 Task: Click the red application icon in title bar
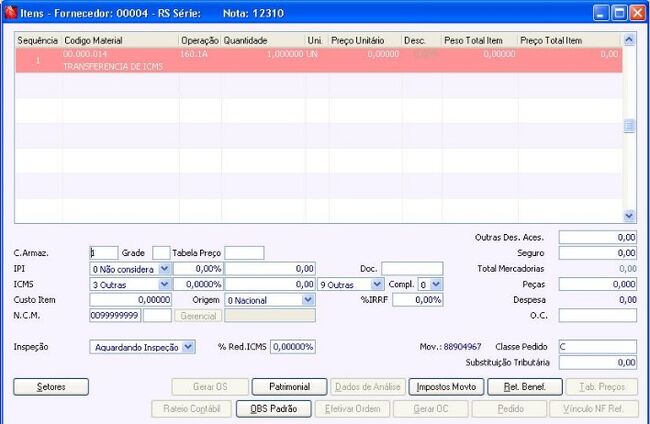point(10,13)
